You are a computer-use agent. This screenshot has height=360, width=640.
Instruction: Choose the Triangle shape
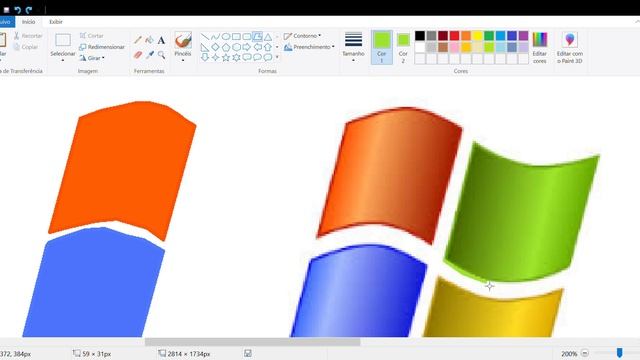coord(268,37)
